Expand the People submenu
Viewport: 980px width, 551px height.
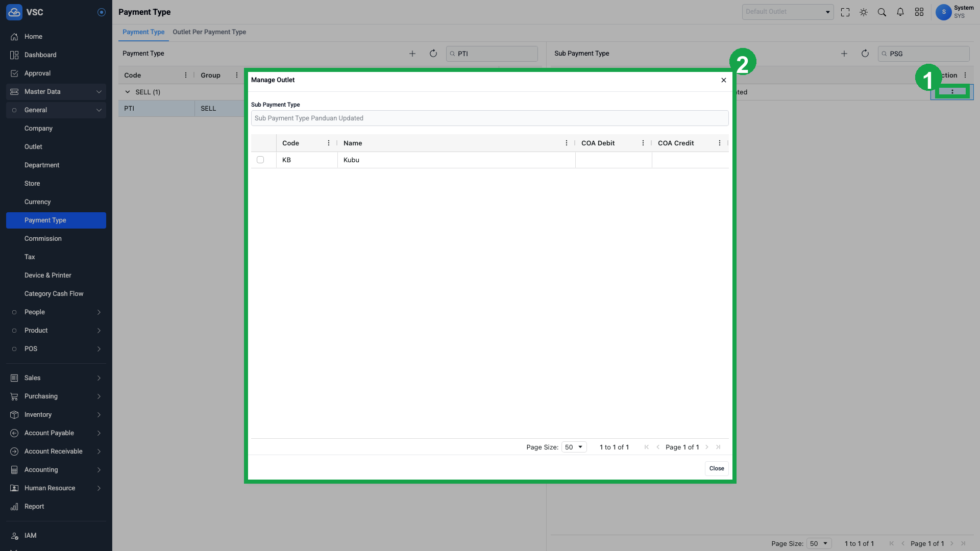(x=56, y=312)
